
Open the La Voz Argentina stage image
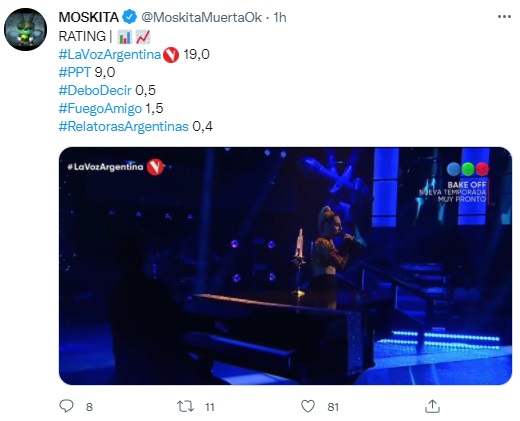click(x=285, y=266)
